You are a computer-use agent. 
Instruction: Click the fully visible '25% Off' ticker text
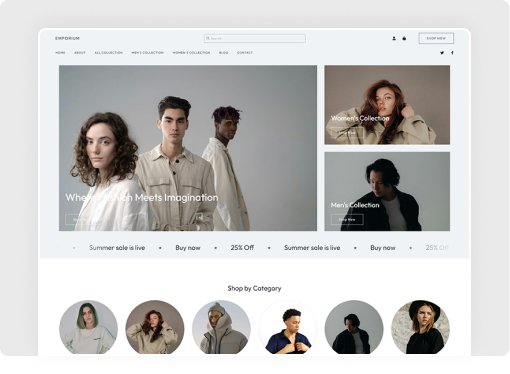point(242,248)
